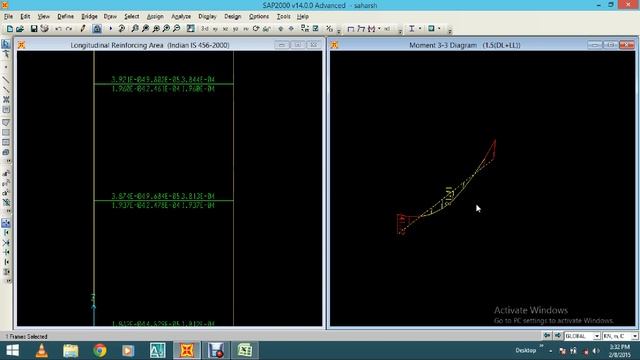
Task: Move up in list arrow icon
Action: tap(280, 29)
